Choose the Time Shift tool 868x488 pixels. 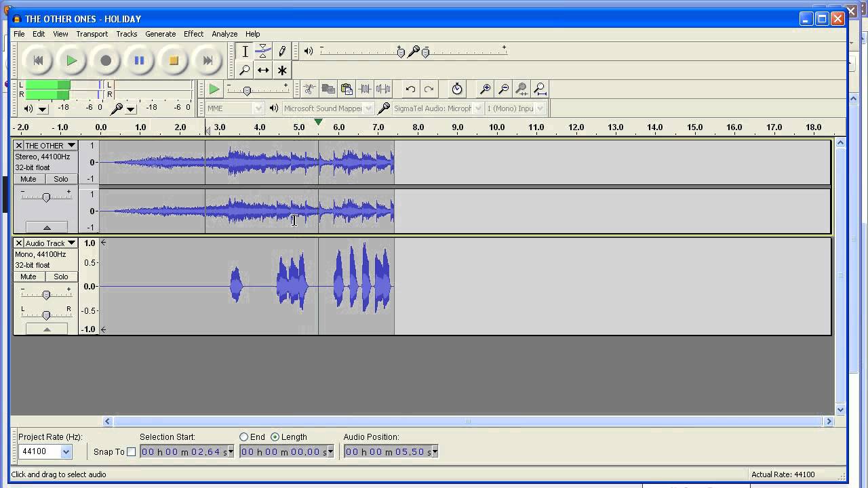[x=263, y=70]
